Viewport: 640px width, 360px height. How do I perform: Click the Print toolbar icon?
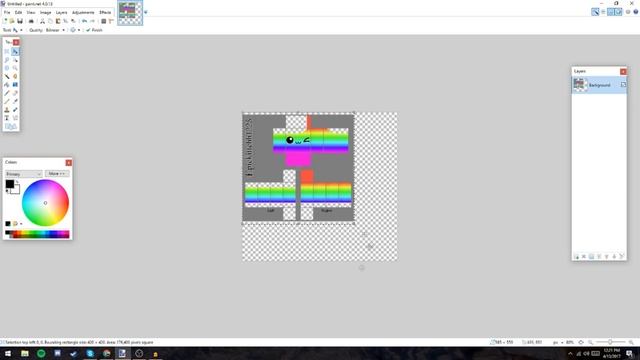(x=31, y=21)
